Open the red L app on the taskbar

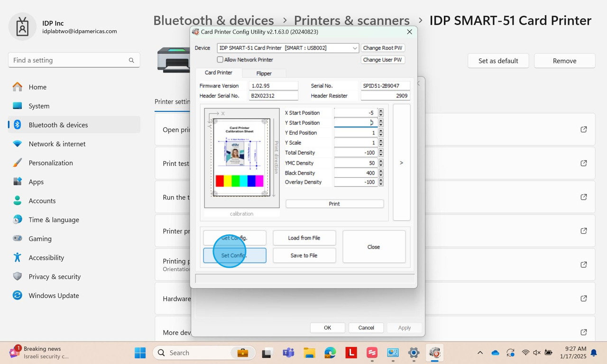tap(351, 353)
